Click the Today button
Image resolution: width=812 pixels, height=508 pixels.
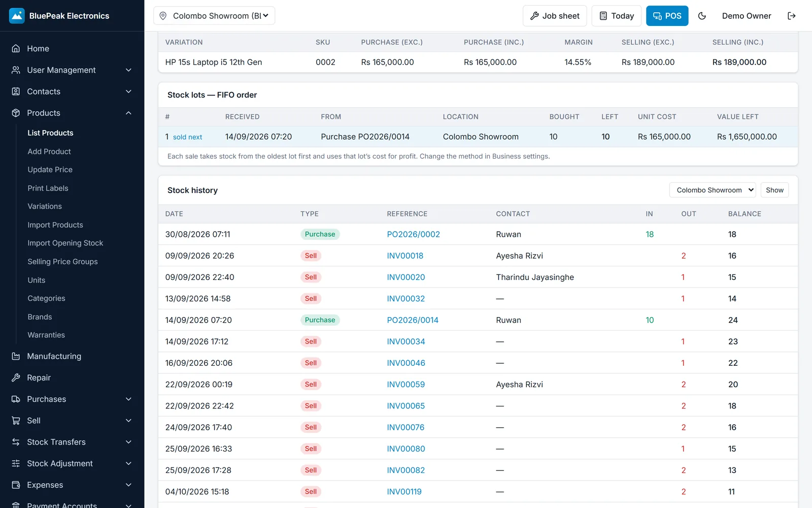point(617,16)
